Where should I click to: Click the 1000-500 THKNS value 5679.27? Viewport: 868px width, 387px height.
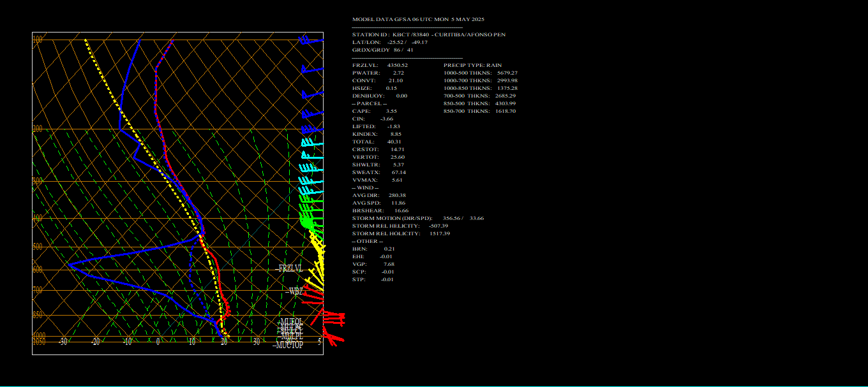[x=507, y=73]
